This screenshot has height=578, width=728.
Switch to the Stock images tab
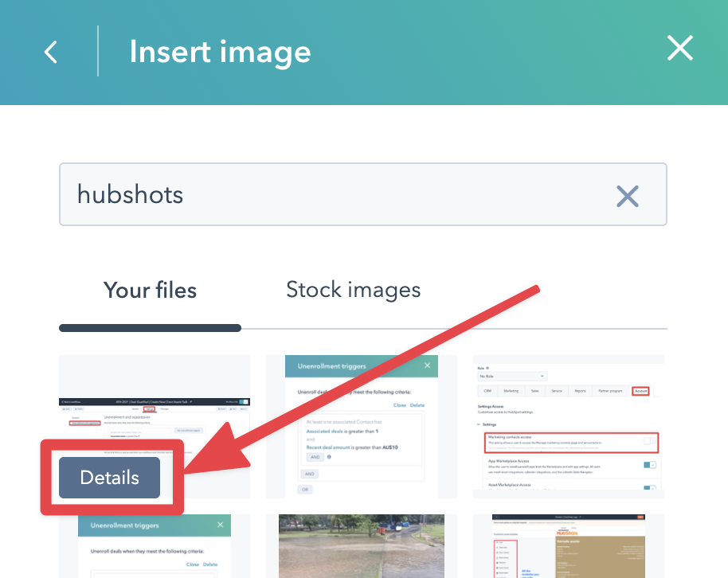(353, 290)
